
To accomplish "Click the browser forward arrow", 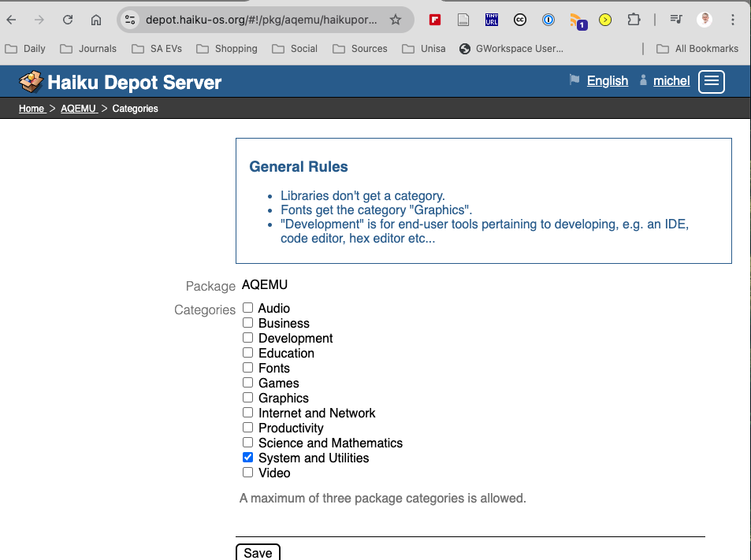I will pyautogui.click(x=39, y=20).
